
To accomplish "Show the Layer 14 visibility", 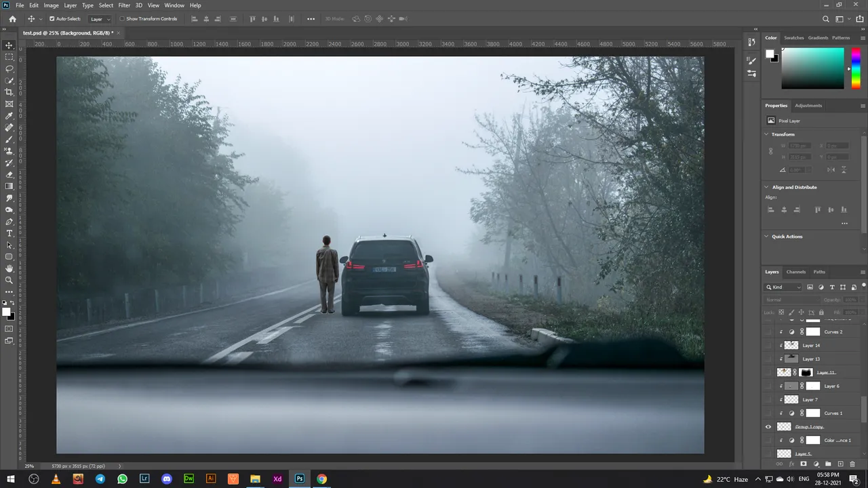I will click(768, 346).
